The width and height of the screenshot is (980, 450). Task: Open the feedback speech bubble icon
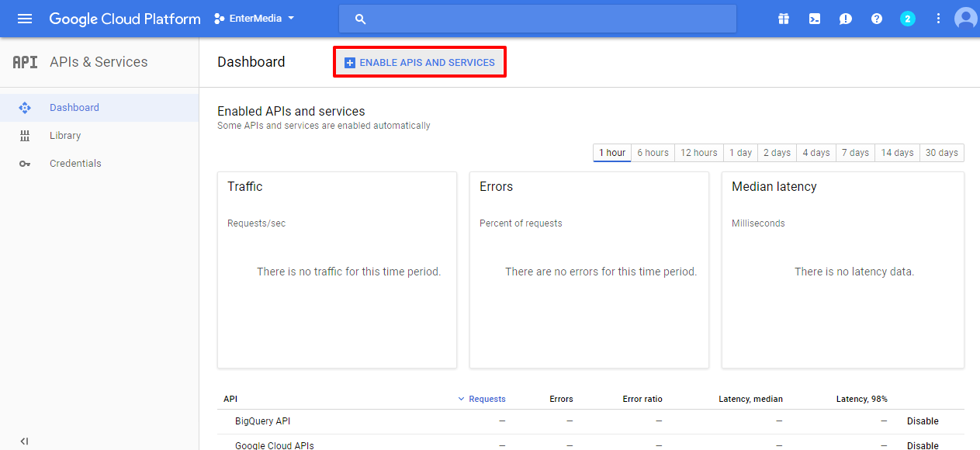point(846,19)
